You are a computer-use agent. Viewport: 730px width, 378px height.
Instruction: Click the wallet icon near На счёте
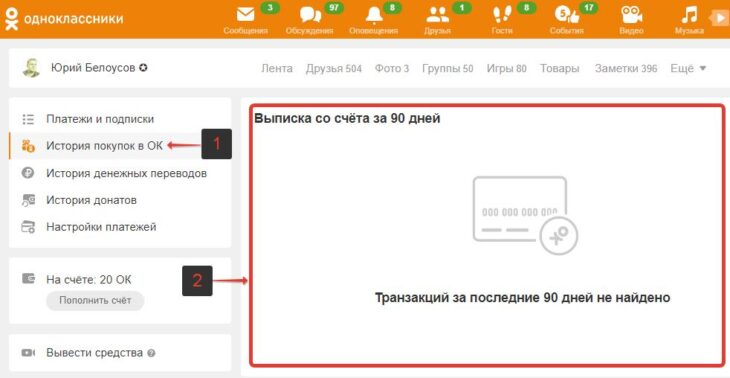tap(28, 279)
